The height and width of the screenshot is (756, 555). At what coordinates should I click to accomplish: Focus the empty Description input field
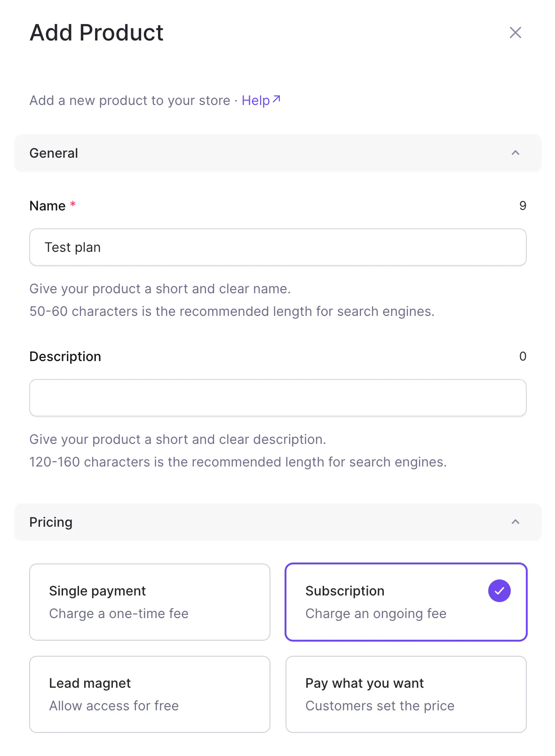277,398
